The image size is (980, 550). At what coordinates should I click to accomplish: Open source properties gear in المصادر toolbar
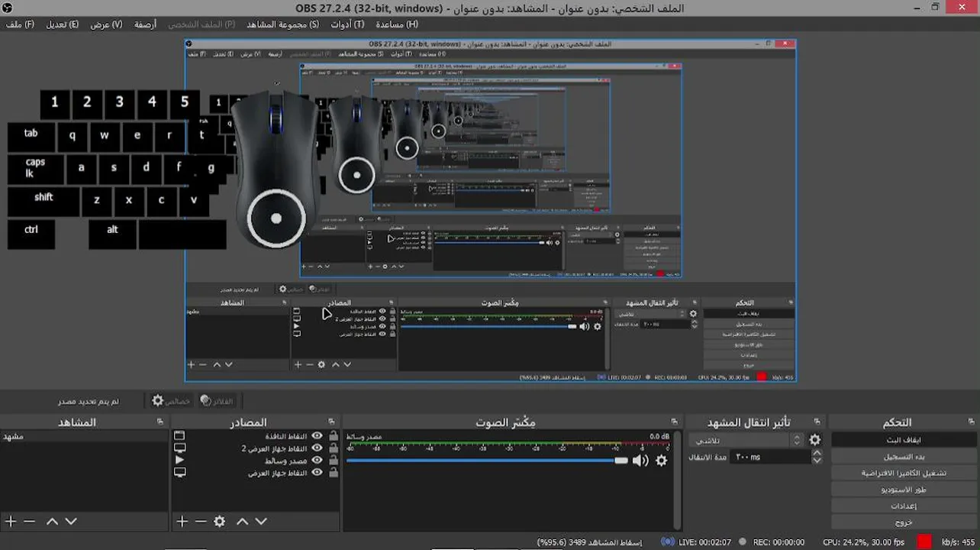220,522
